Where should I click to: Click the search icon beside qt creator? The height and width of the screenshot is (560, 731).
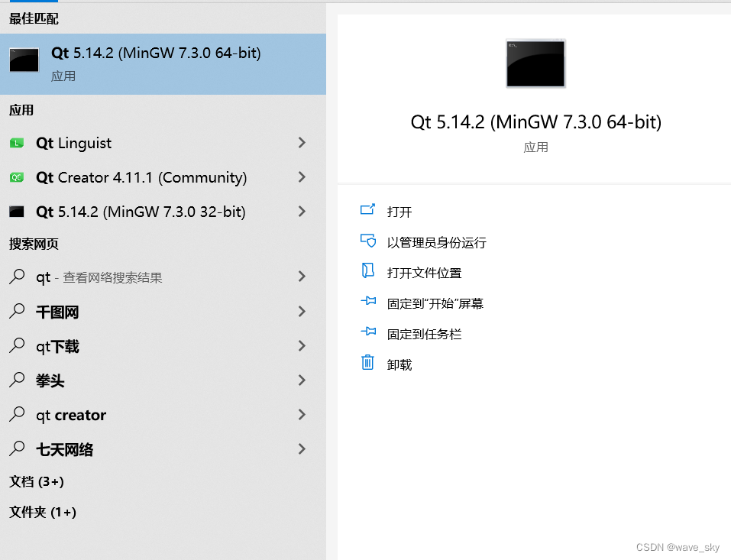[x=17, y=415]
